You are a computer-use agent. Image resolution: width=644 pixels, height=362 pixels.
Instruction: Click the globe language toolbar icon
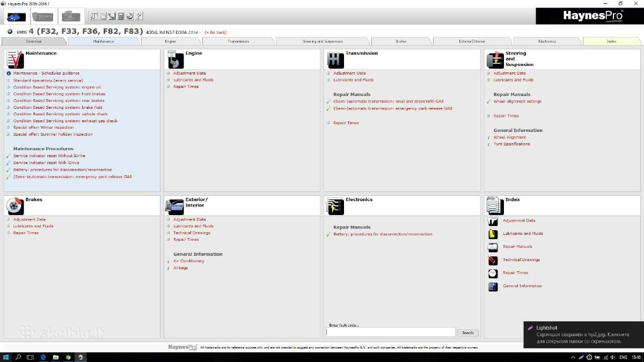[130, 16]
